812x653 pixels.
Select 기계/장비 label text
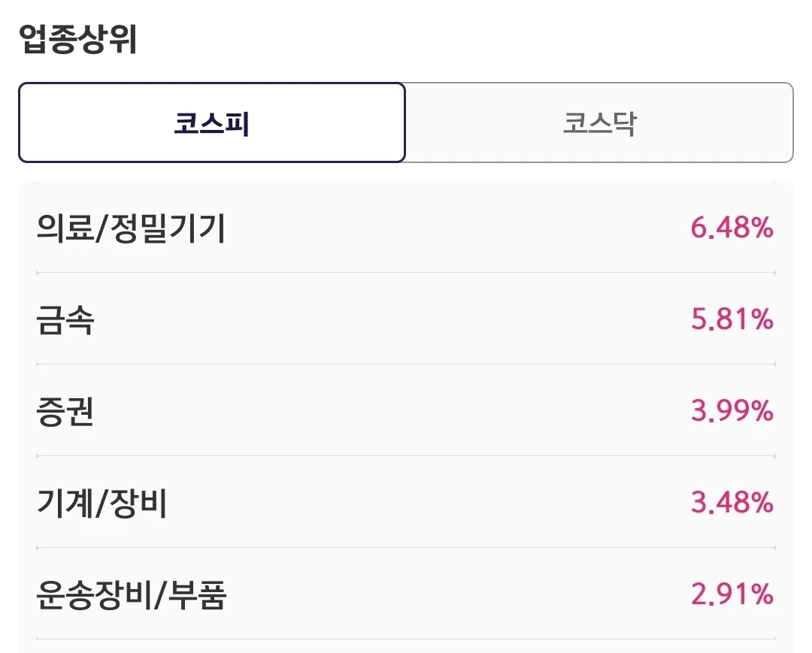click(x=102, y=503)
